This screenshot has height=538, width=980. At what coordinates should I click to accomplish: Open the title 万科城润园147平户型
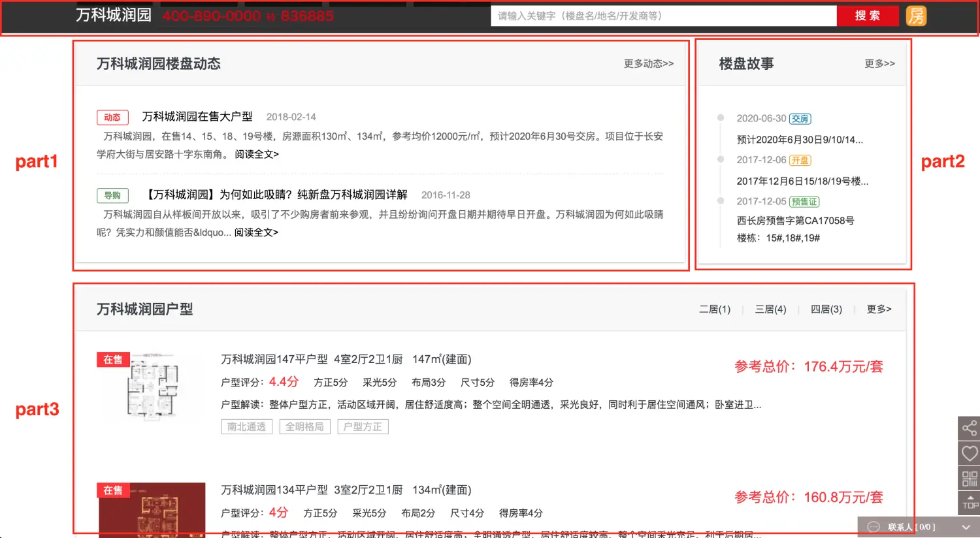274,359
